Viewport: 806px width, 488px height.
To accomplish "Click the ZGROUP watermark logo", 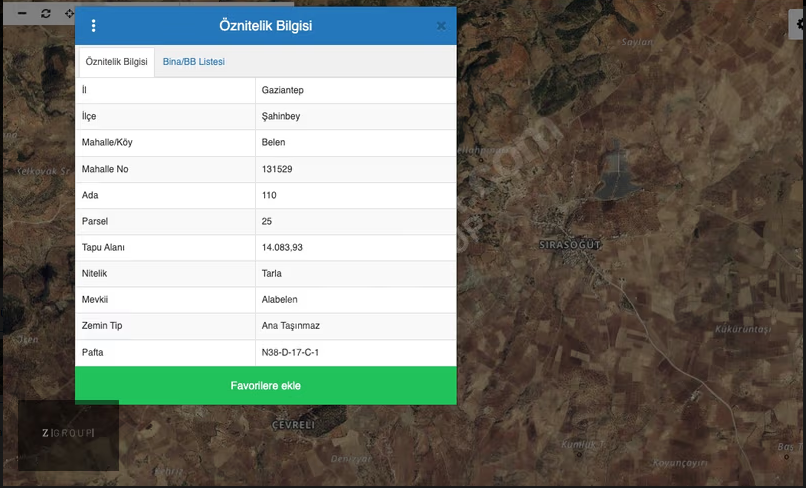I will [x=68, y=434].
